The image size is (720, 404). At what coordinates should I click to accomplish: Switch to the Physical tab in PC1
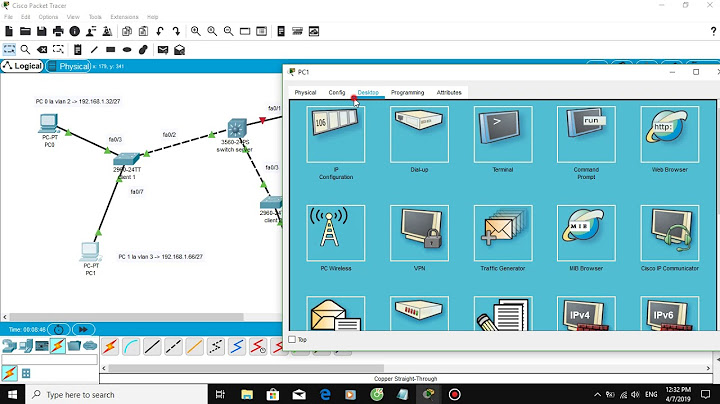pos(305,92)
